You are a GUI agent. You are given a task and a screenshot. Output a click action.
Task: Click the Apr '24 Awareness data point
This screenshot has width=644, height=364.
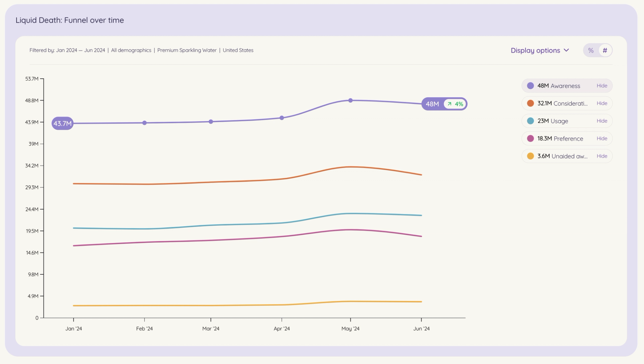click(282, 118)
